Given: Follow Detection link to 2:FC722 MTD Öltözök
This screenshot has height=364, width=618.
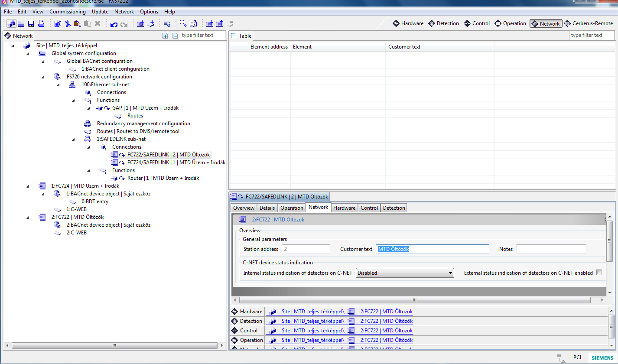Looking at the screenshot, I should 386,321.
